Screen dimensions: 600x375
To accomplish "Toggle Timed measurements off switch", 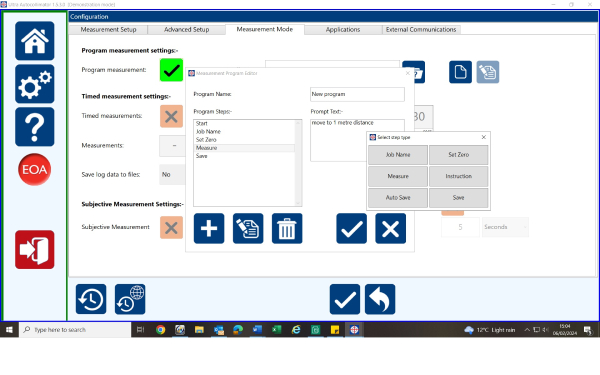I will coord(171,116).
